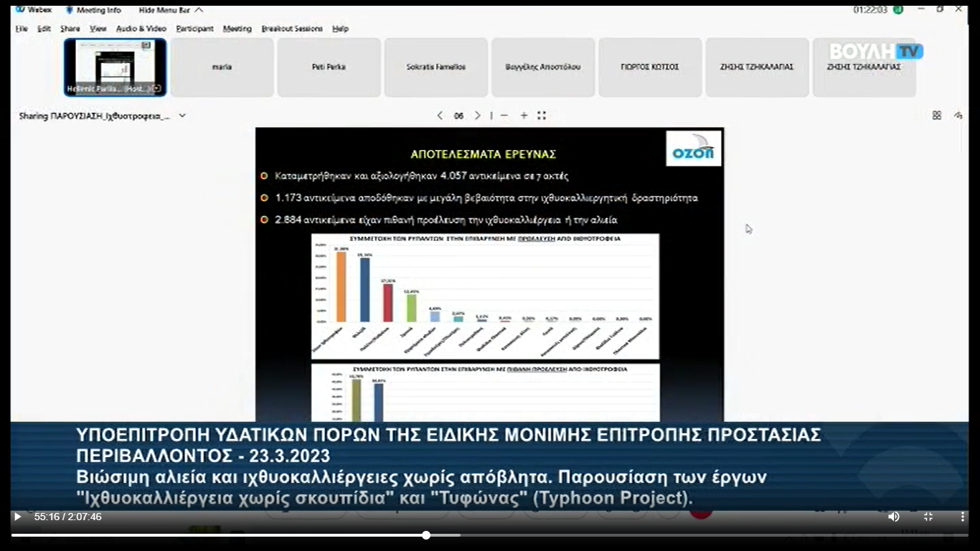The height and width of the screenshot is (551, 980).
Task: Open the Help menu
Action: click(x=341, y=29)
